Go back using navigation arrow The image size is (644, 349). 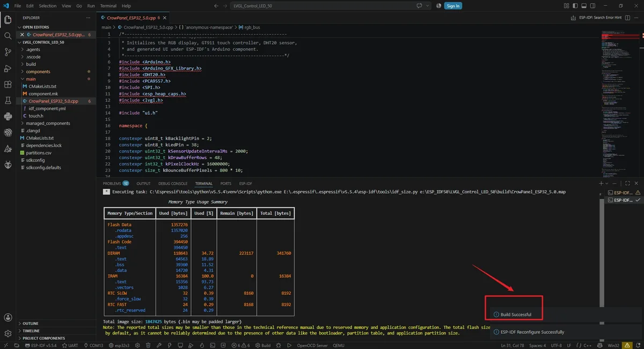point(216,6)
